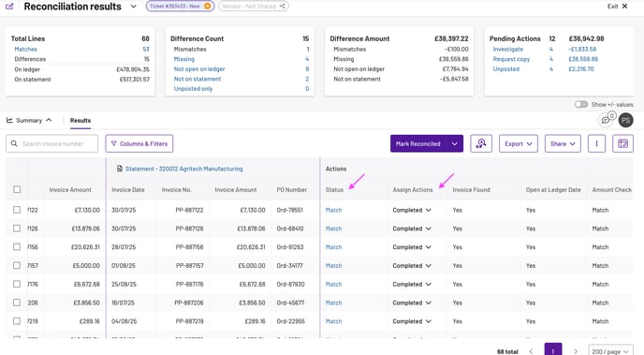Open Ticket #363433 - New badge
Image resolution: width=644 pixels, height=355 pixels.
point(180,7)
